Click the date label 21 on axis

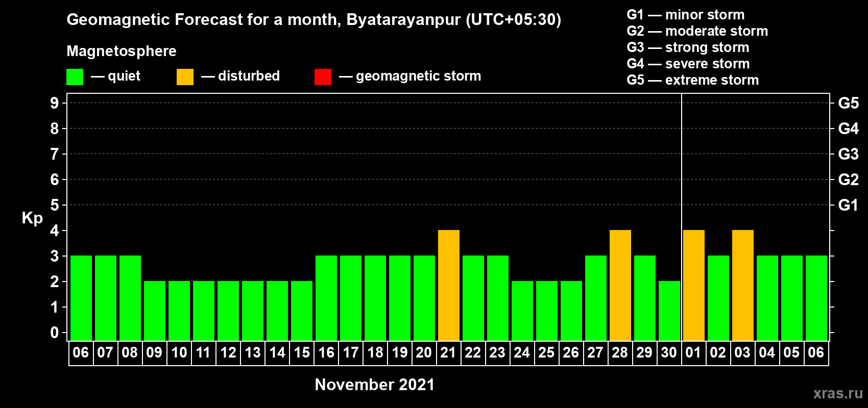click(448, 352)
